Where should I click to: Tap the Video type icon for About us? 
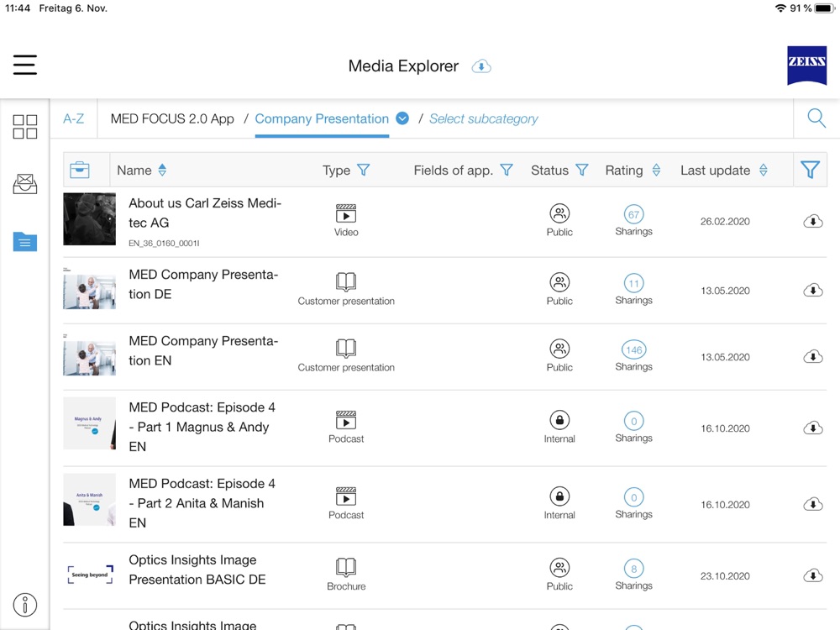346,213
